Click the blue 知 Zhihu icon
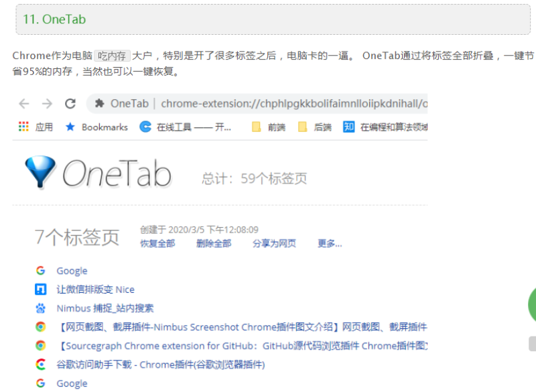Image resolution: width=536 pixels, height=392 pixels. tap(348, 127)
